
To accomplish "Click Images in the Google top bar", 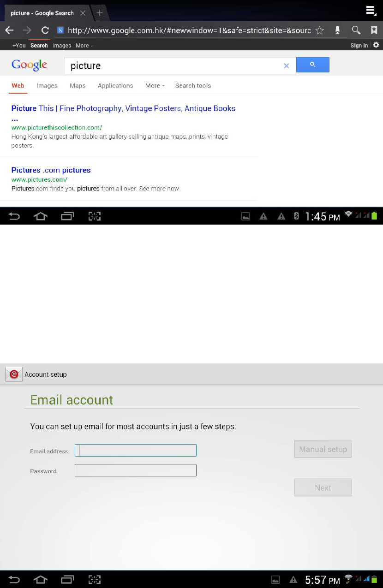I will click(62, 46).
